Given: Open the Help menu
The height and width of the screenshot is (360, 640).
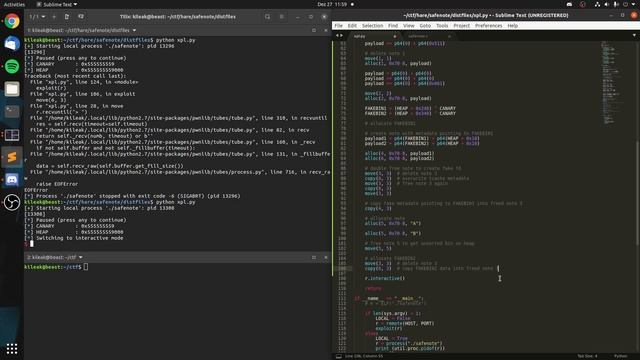Looking at the screenshot, I should click(513, 26).
